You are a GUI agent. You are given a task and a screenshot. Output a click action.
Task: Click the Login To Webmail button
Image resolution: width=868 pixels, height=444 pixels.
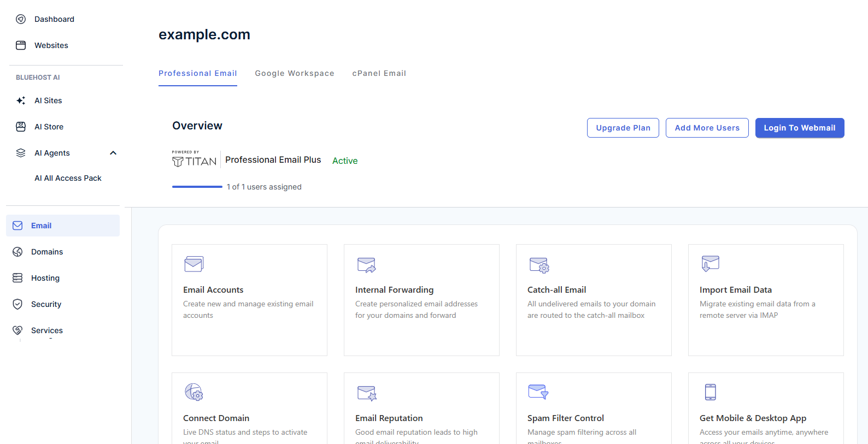(800, 128)
